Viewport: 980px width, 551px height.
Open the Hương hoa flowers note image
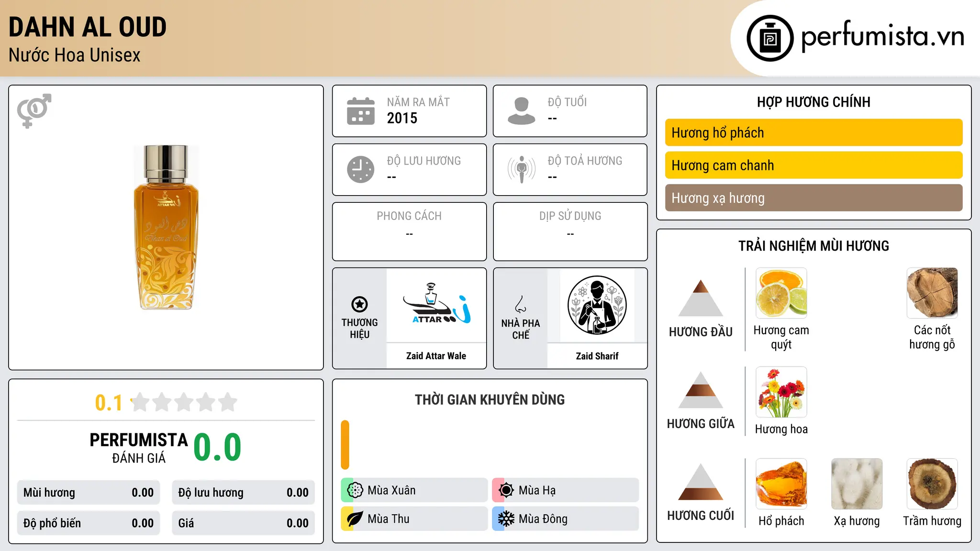781,392
